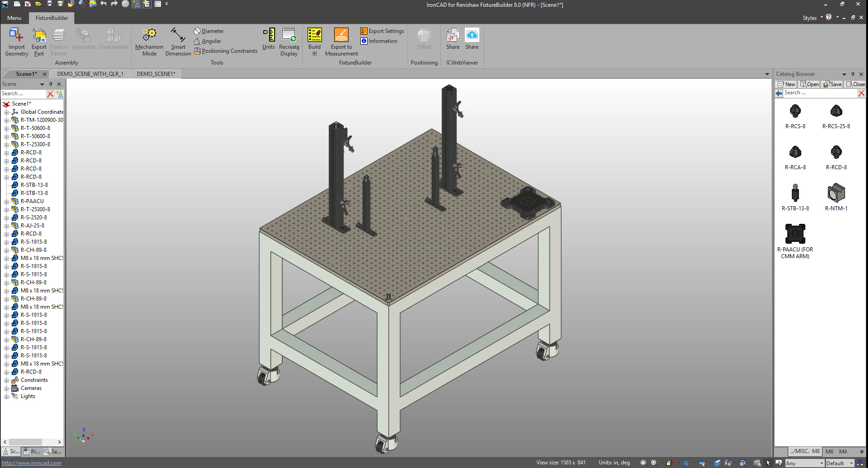The image size is (868, 468).
Task: Open the Units settings icon
Action: [x=269, y=36]
